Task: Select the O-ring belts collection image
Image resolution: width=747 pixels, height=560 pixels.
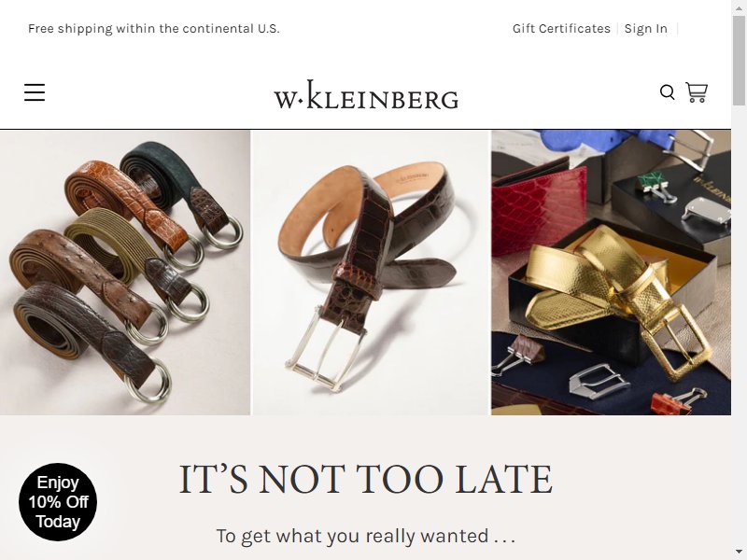Action: (125, 273)
